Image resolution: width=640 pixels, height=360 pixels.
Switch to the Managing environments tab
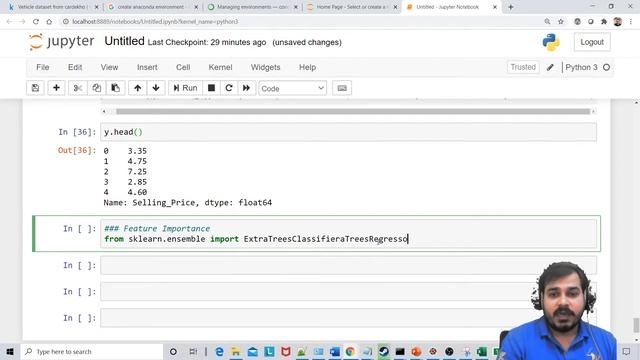(x=251, y=7)
